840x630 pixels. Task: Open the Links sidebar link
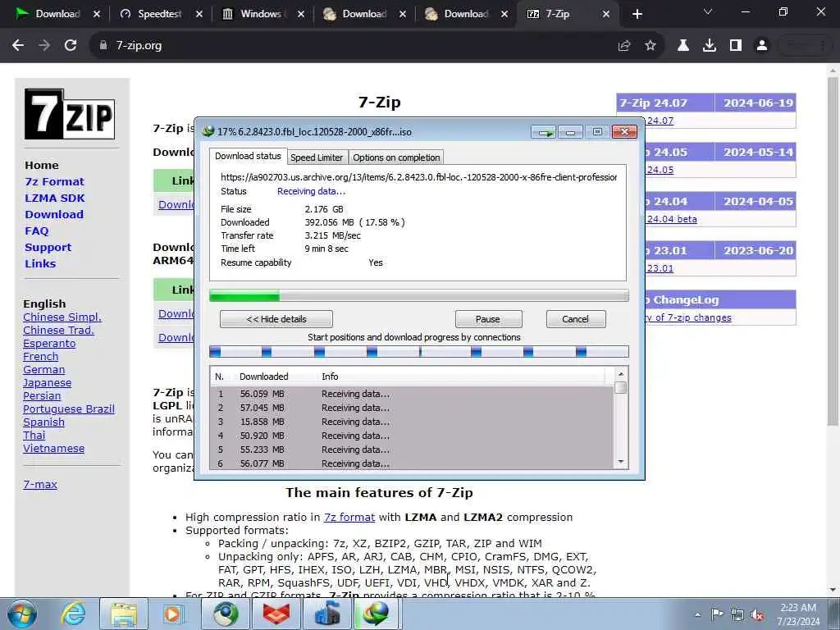40,263
